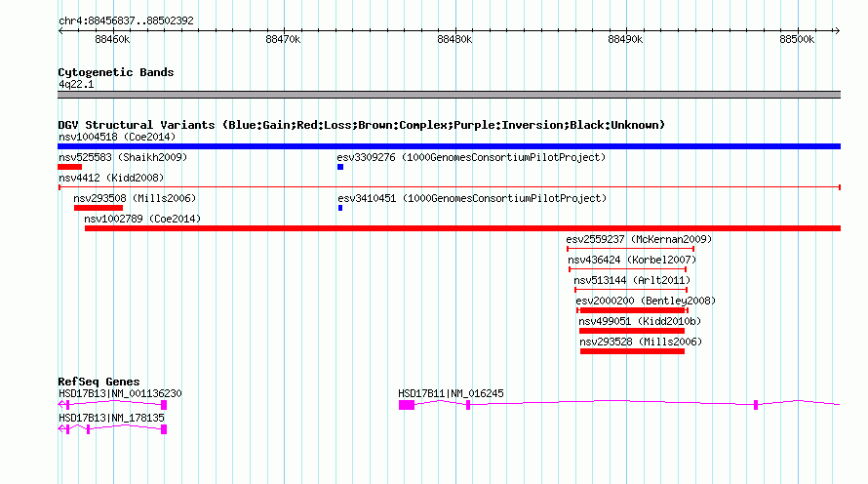
Task: Click the 88470k ruler tick label
Action: (x=283, y=39)
